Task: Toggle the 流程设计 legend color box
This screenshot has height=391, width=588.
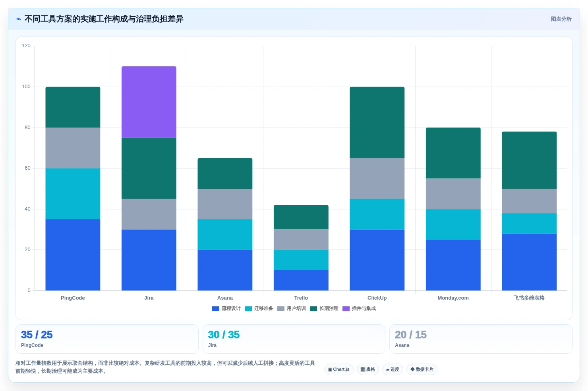Action: click(216, 309)
